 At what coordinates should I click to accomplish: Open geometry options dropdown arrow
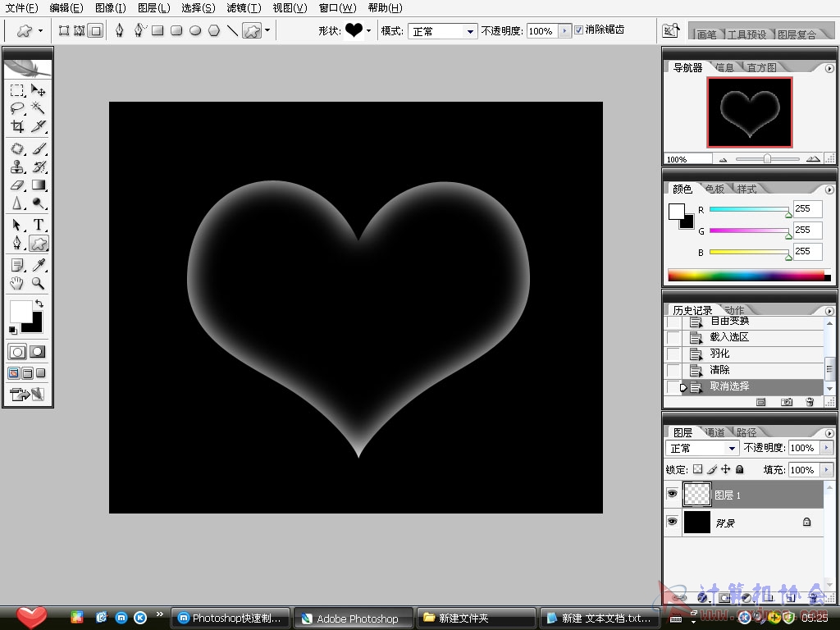[267, 30]
